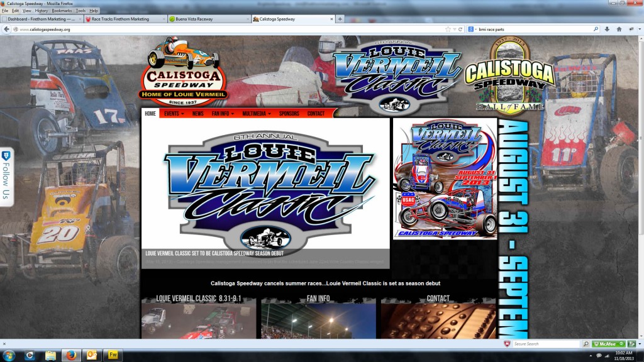Go to the Firefox home page
The image size is (644, 362).
click(619, 29)
